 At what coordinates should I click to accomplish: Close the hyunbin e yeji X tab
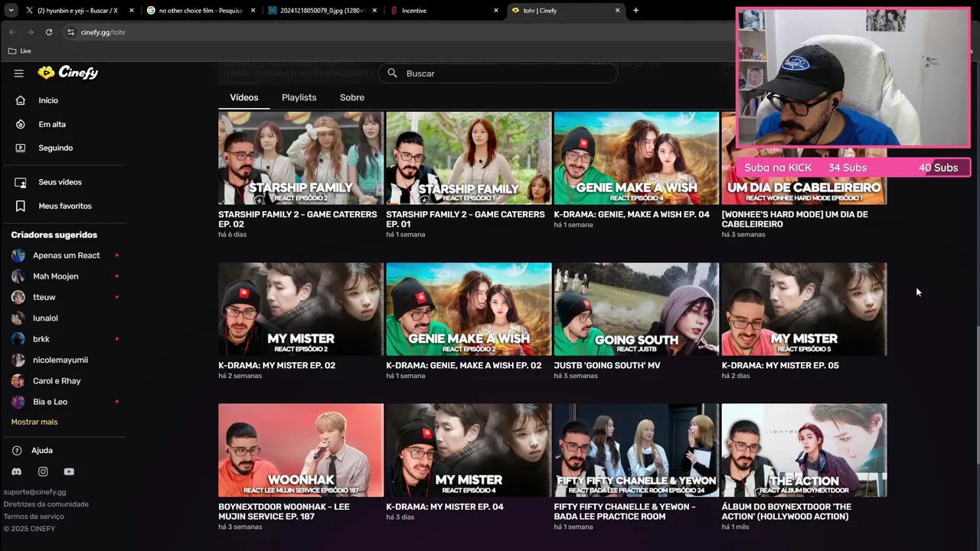pyautogui.click(x=132, y=11)
